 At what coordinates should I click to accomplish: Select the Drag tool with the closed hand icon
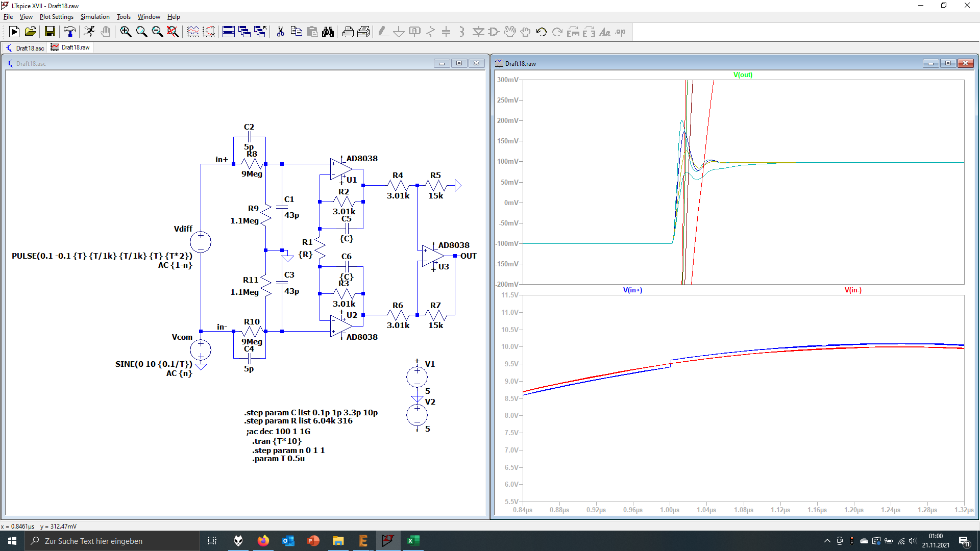tap(525, 32)
